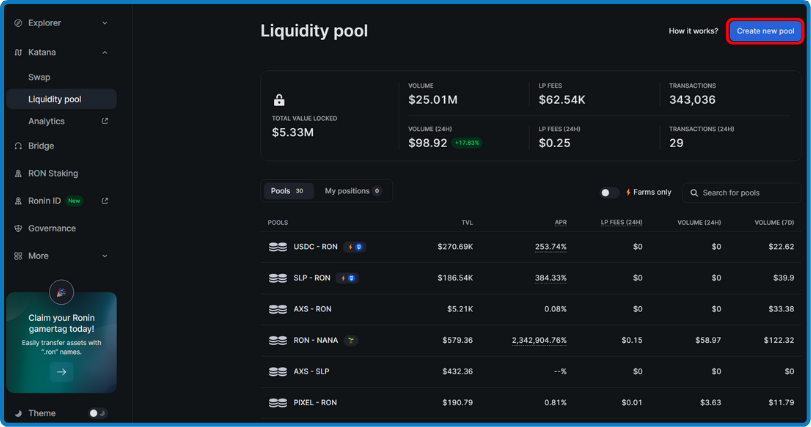This screenshot has width=811, height=427.
Task: Click the farm badge next to SLP - RON
Action: 348,278
